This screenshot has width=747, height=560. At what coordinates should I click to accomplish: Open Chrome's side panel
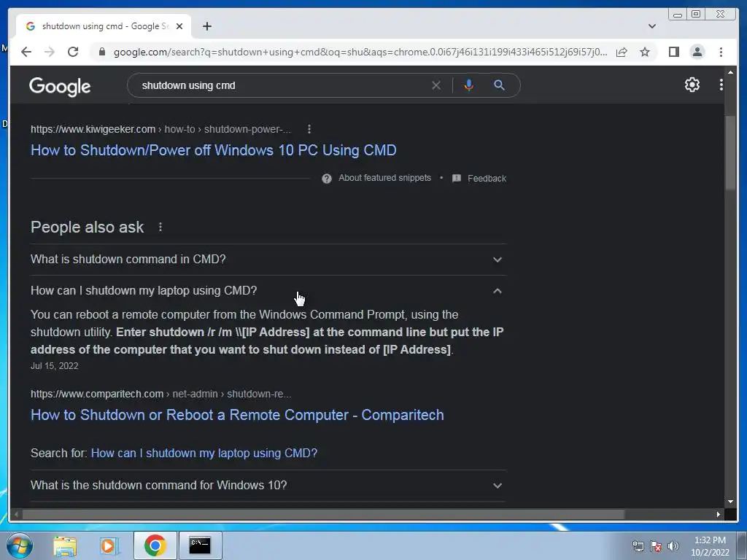click(x=673, y=52)
